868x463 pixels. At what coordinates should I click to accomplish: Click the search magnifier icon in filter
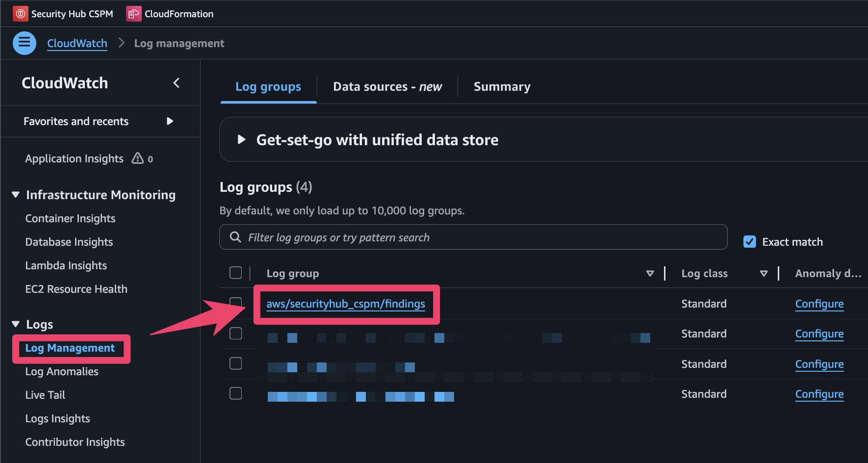[235, 237]
